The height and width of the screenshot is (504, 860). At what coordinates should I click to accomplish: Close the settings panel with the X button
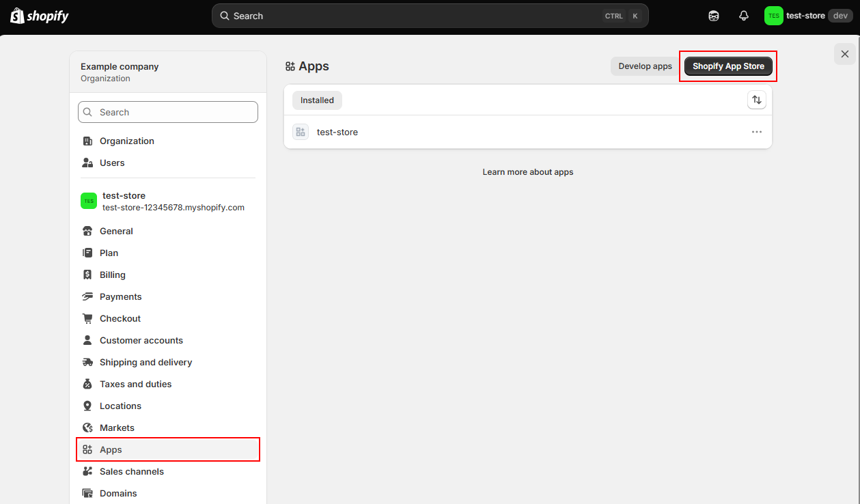pos(845,54)
